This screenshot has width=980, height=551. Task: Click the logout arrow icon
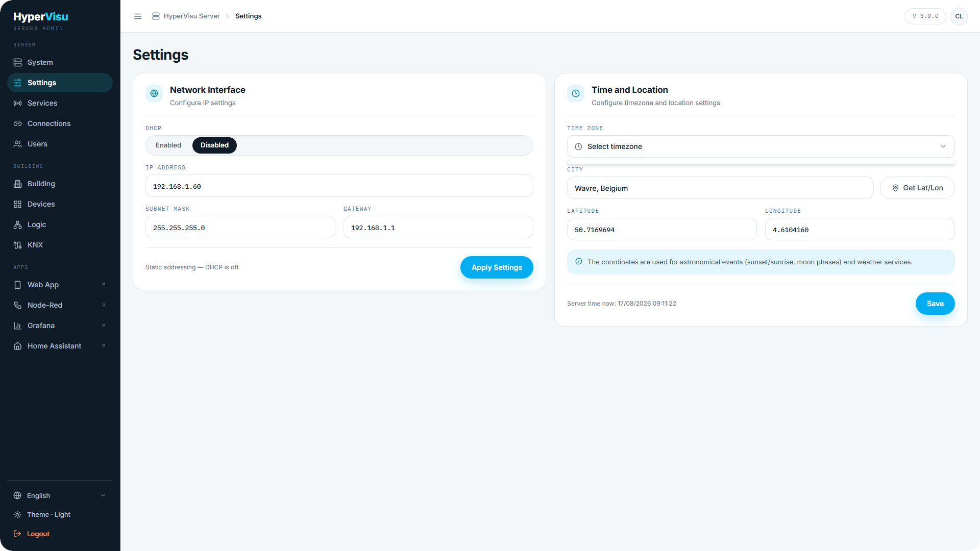17,534
